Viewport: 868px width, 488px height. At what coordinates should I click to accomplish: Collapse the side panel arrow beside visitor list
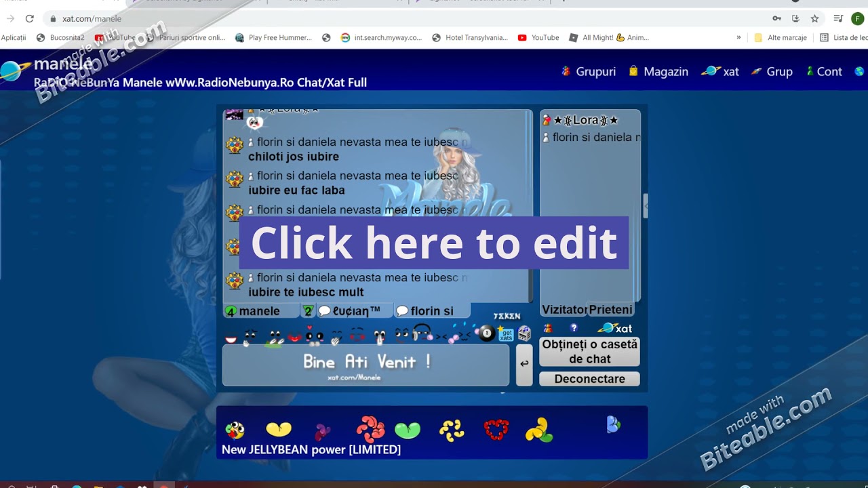click(646, 205)
